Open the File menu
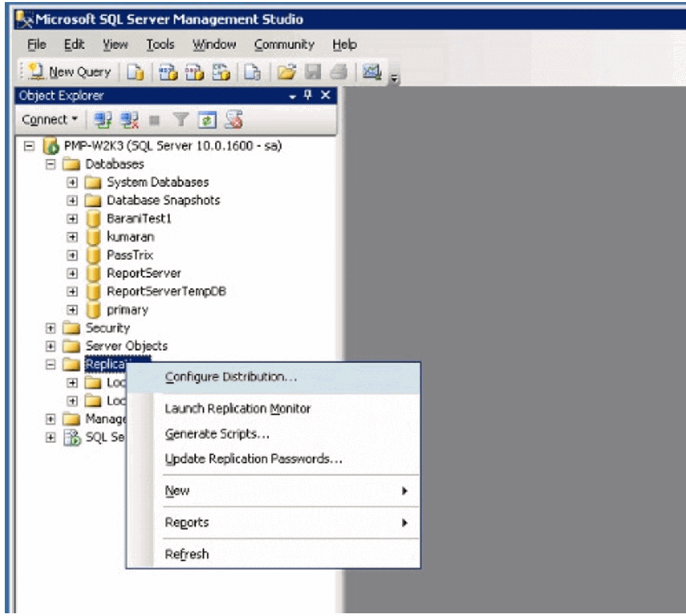The image size is (686, 616). [x=36, y=45]
